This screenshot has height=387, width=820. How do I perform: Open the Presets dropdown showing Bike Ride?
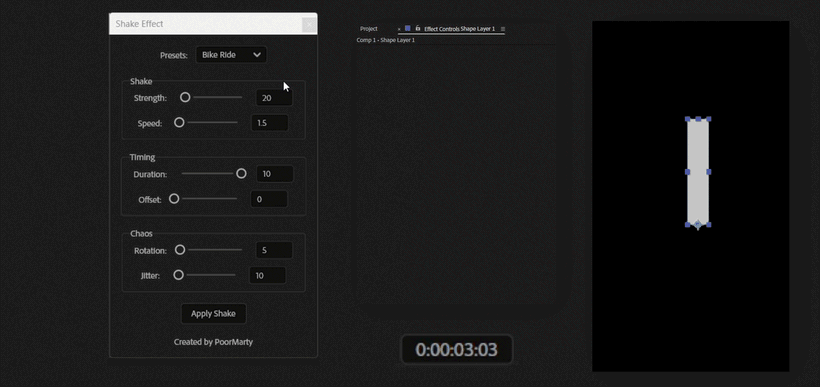click(x=231, y=55)
